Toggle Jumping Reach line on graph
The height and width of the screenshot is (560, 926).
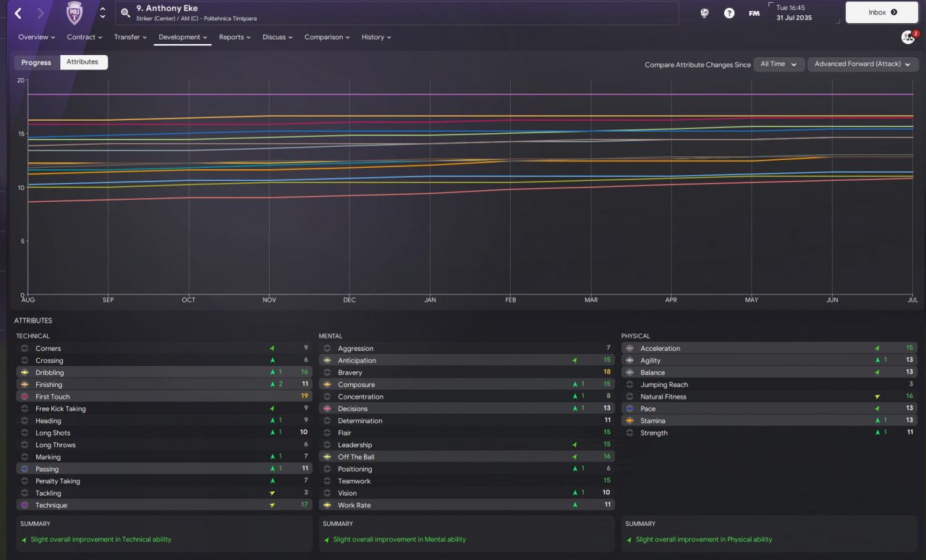(629, 385)
